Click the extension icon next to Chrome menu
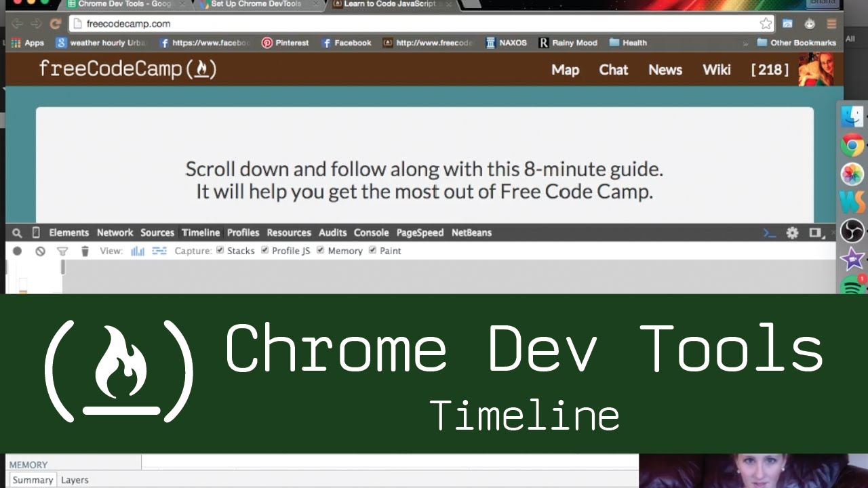This screenshot has width=868, height=488. pos(810,24)
